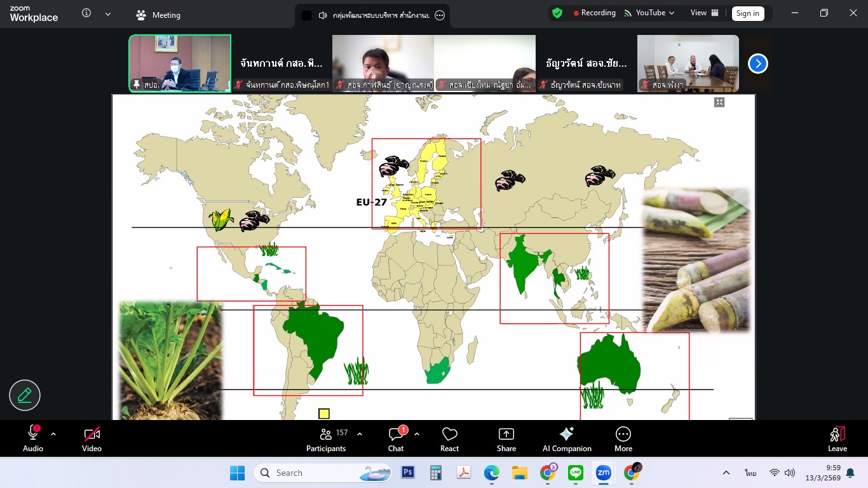Screen dimensions: 868x488
Task: Click the green encryption shield icon
Action: pyautogui.click(x=557, y=13)
